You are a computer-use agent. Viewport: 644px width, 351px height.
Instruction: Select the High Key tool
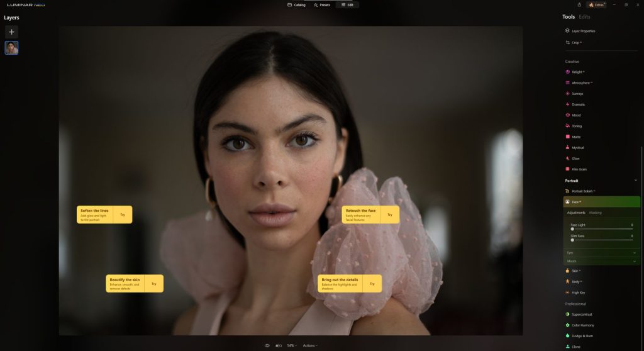coord(575,292)
